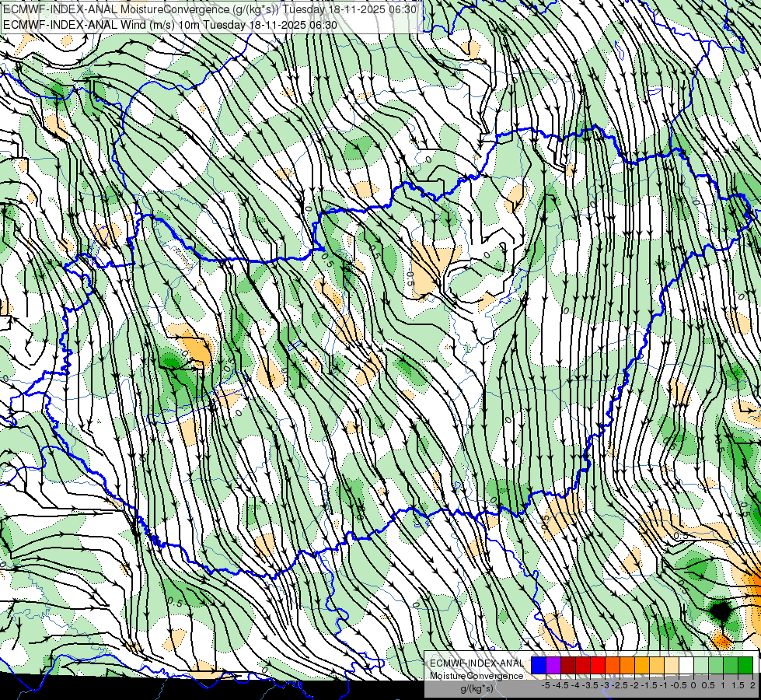Click the light green swatch between 0.5 and 1
Viewport: 761px width, 700px height.
[x=716, y=665]
